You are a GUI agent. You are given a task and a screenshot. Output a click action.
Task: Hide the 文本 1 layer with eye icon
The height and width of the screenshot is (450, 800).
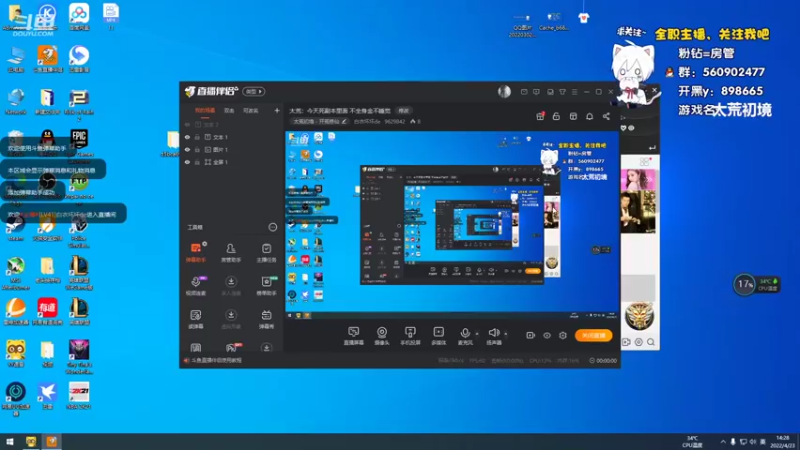[x=187, y=137]
